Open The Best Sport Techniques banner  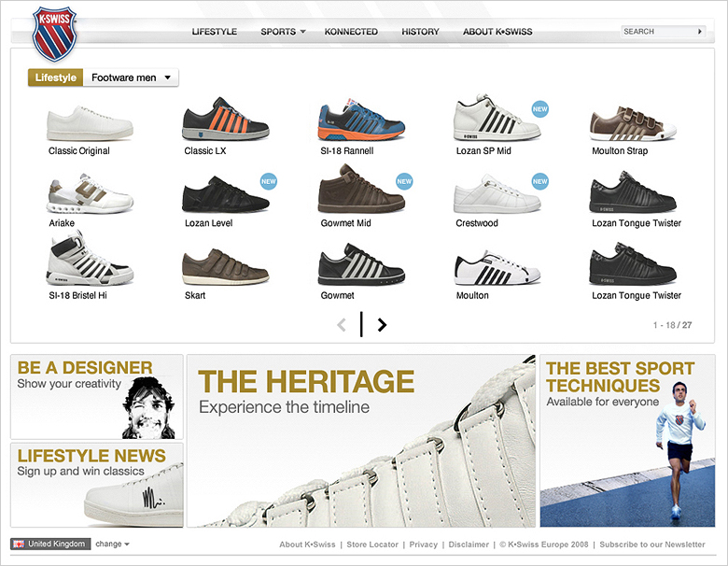tap(627, 441)
